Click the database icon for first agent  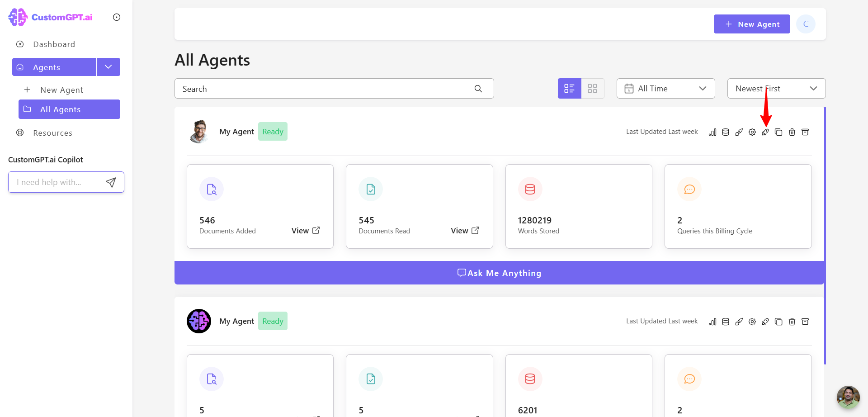tap(726, 132)
